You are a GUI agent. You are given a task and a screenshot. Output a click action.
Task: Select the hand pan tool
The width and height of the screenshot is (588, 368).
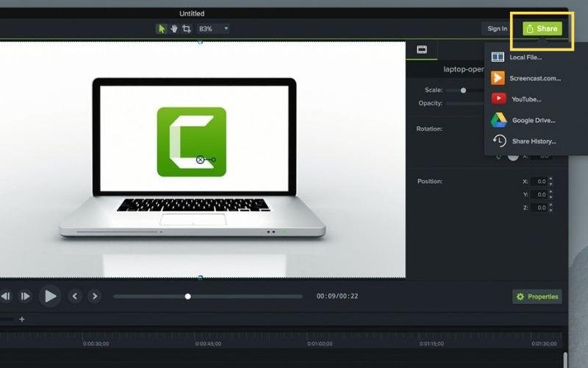pyautogui.click(x=174, y=29)
